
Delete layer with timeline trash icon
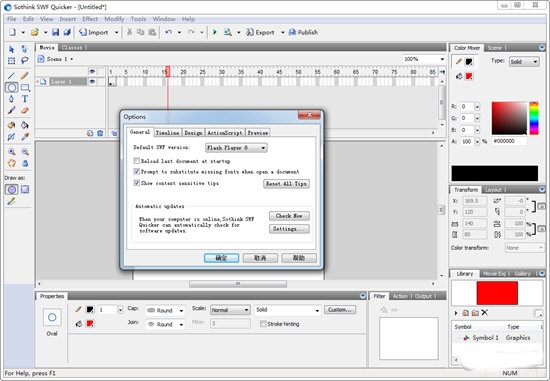pyautogui.click(x=100, y=133)
